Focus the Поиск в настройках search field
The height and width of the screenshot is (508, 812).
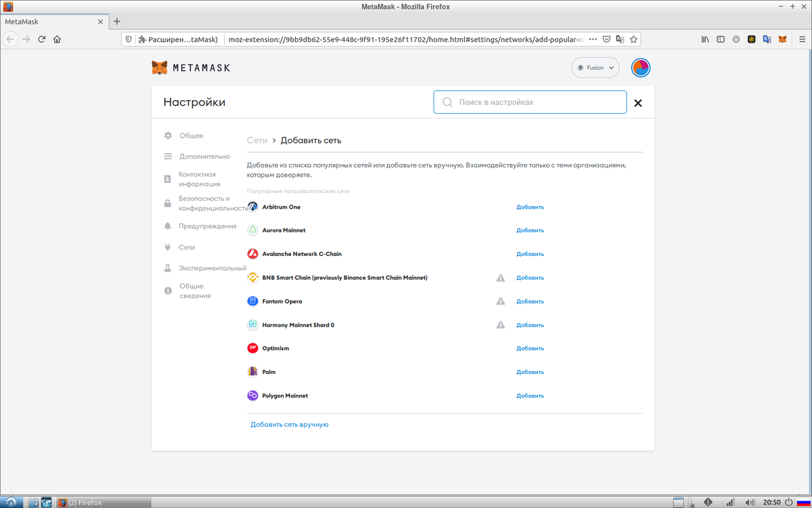click(530, 102)
